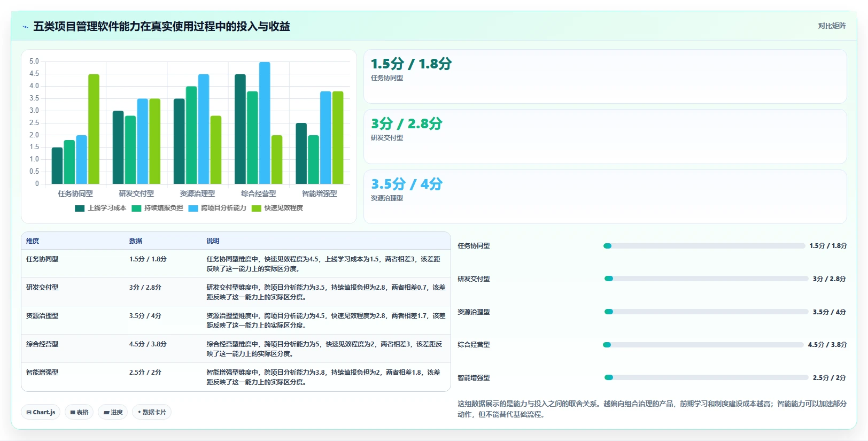This screenshot has width=868, height=441.
Task: Click the 对比矩阵 label in header
Action: coord(832,26)
